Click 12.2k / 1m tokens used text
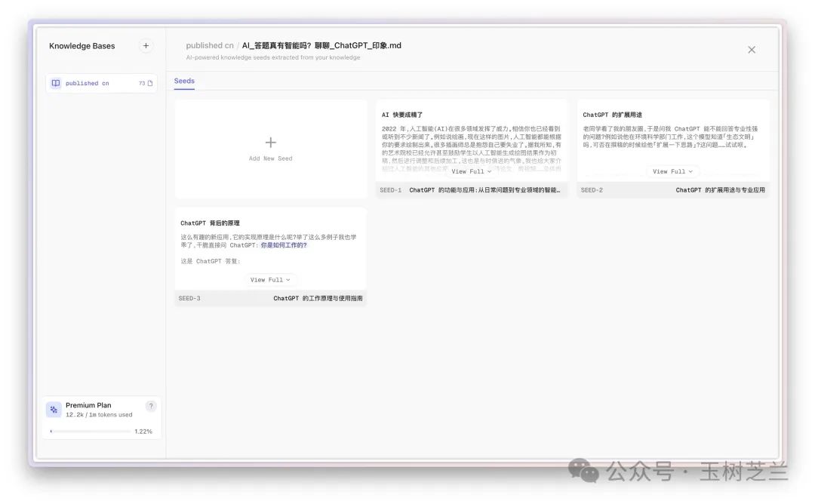 99,415
